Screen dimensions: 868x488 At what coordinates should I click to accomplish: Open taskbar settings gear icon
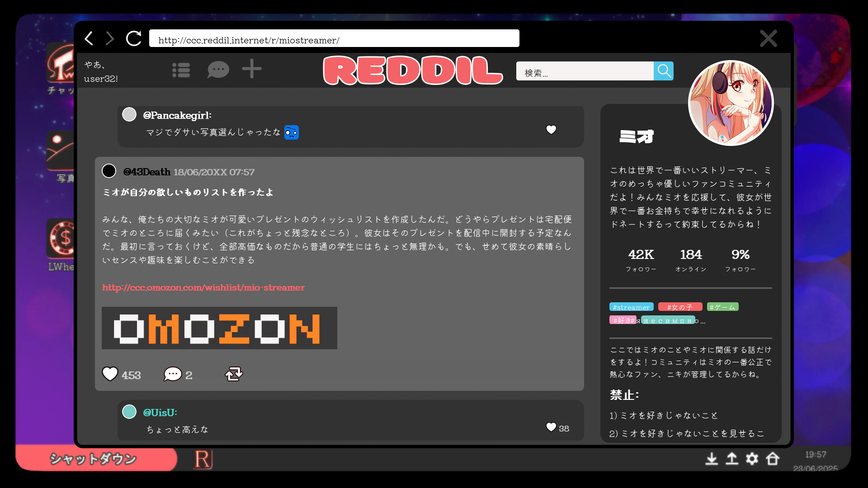pos(752,459)
